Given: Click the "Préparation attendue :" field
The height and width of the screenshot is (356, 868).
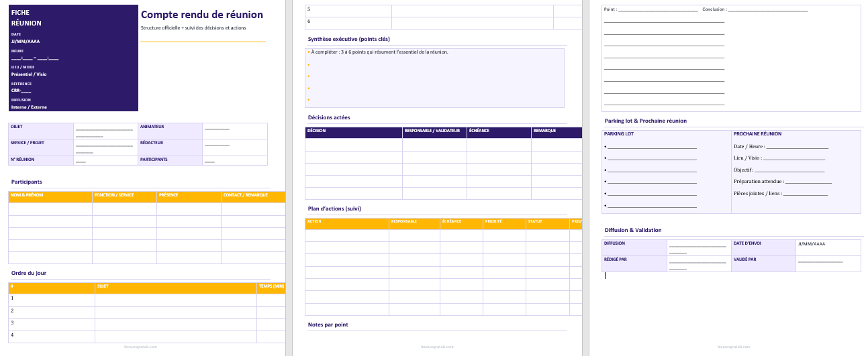Looking at the screenshot, I should [782, 182].
